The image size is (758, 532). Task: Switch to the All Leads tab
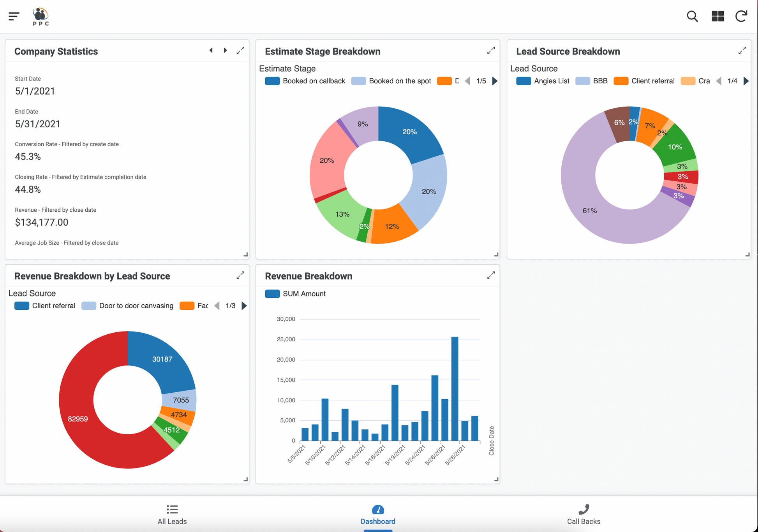[x=172, y=514]
